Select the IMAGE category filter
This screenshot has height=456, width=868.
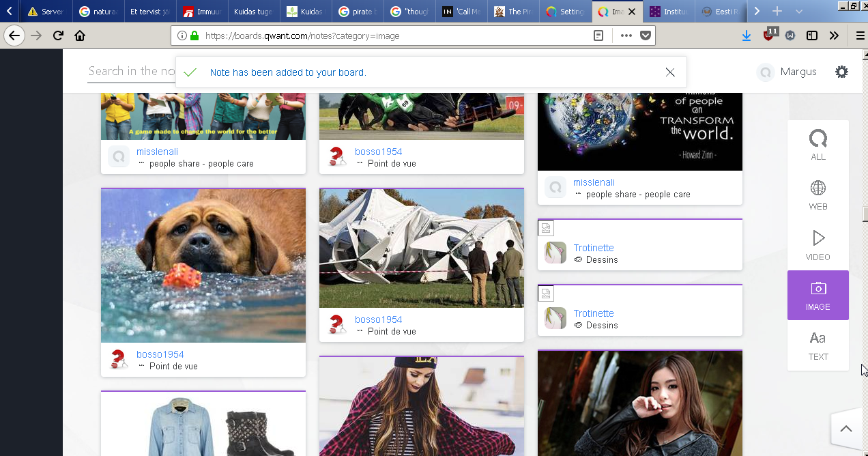click(x=818, y=295)
